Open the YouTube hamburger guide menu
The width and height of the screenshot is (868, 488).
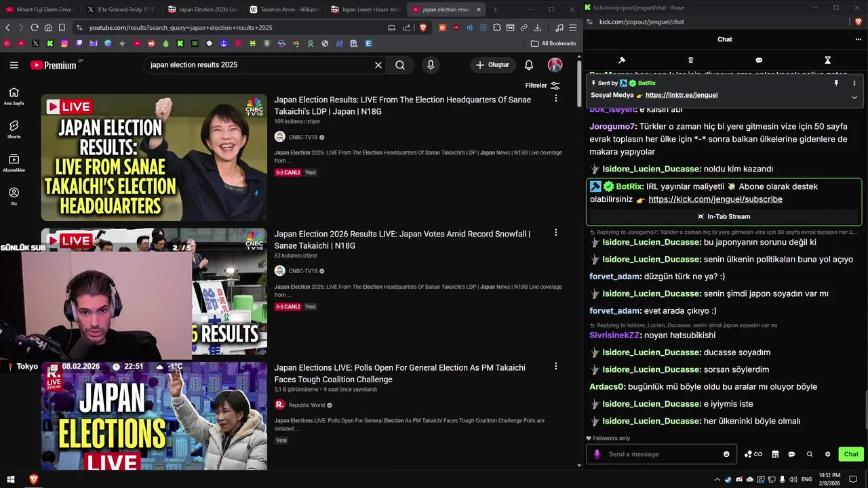tap(14, 65)
